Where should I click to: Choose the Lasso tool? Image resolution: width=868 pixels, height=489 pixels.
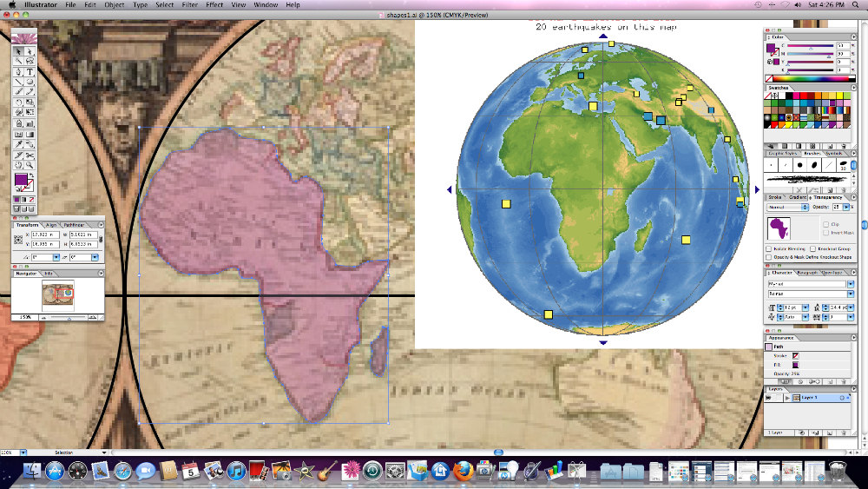coord(30,61)
